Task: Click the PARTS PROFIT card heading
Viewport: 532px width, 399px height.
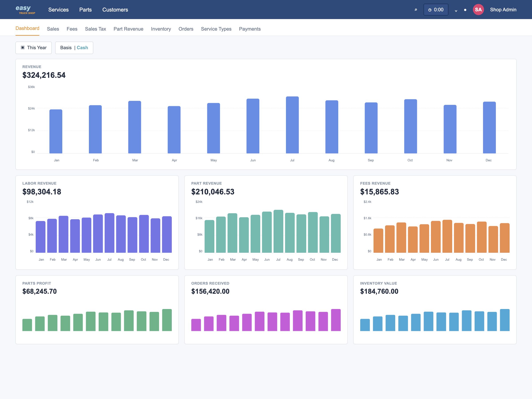Action: pos(37,283)
